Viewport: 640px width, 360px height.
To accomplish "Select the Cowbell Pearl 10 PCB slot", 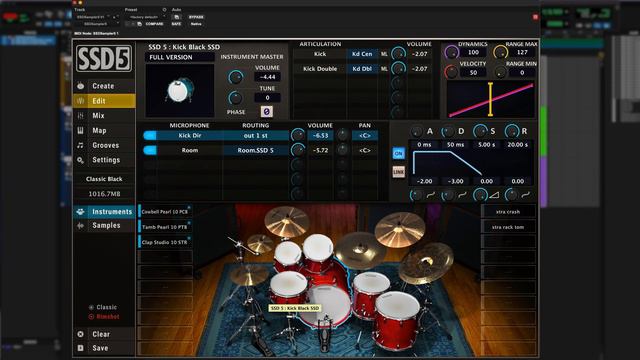I will (165, 212).
